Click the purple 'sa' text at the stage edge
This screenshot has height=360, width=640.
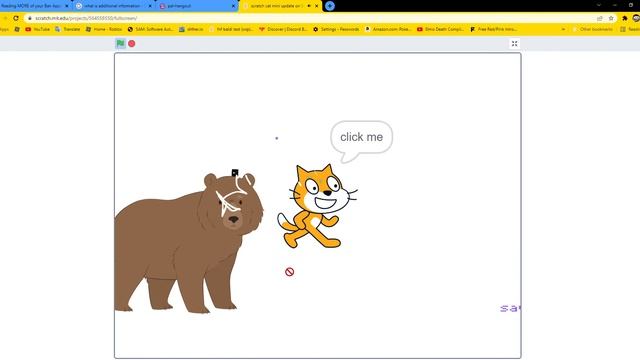pos(510,309)
